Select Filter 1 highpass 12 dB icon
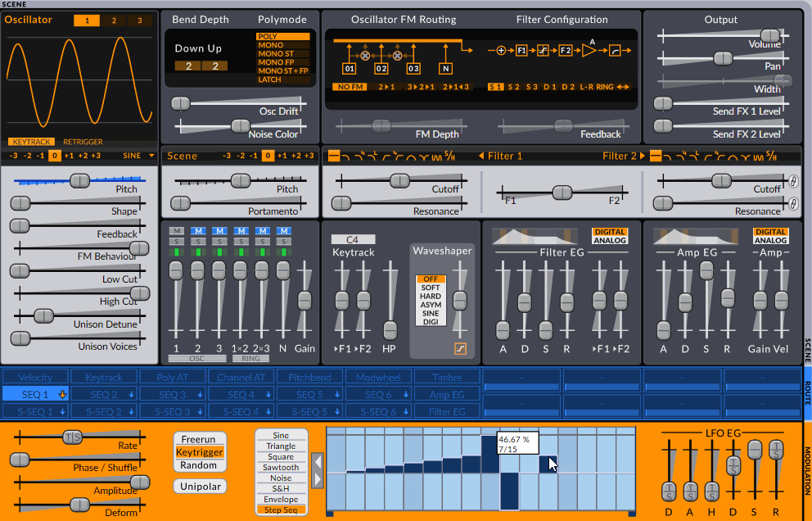The height and width of the screenshot is (521, 812). point(386,156)
